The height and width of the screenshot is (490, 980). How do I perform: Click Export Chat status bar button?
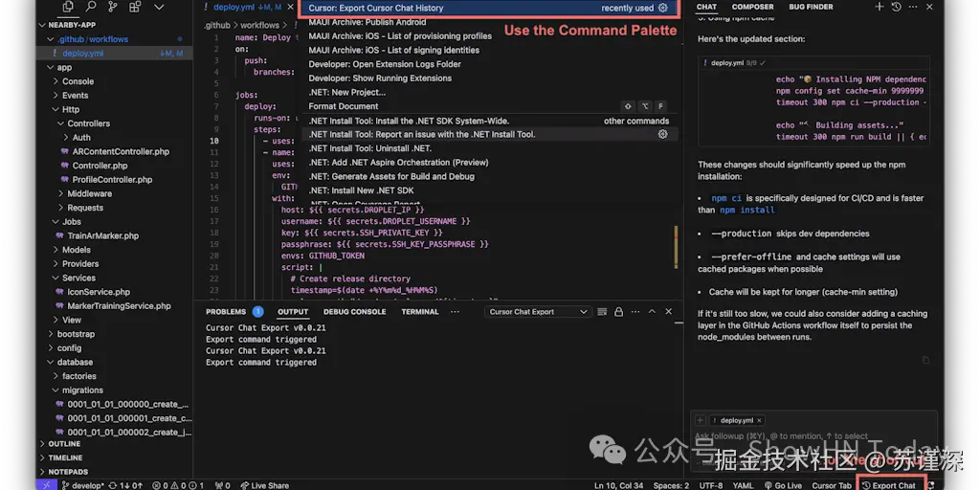(x=888, y=485)
